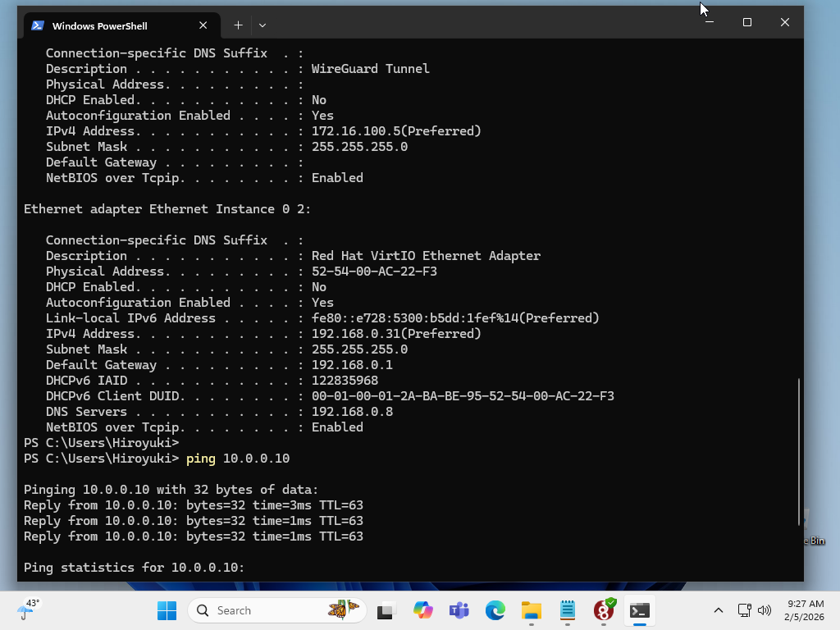
Task: Click the PowerShell icon in tab
Action: pos(38,25)
